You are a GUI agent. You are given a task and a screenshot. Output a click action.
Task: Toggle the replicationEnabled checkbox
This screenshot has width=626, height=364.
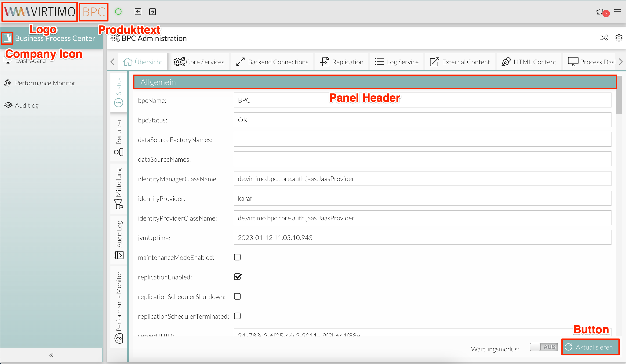[x=238, y=277]
